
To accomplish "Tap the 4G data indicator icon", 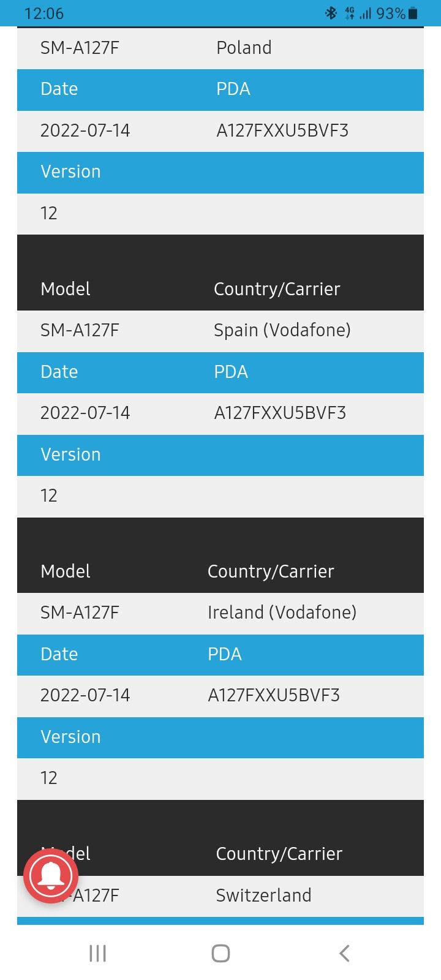I will click(x=350, y=13).
